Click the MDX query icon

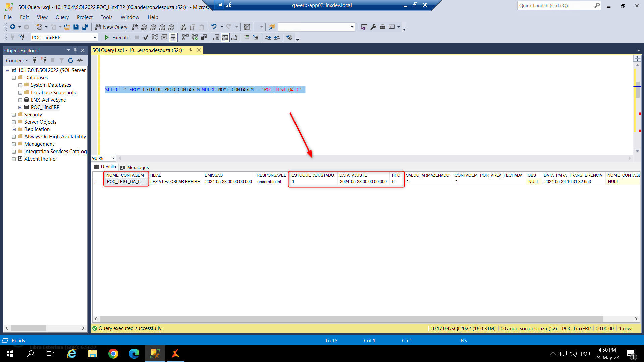point(144,27)
